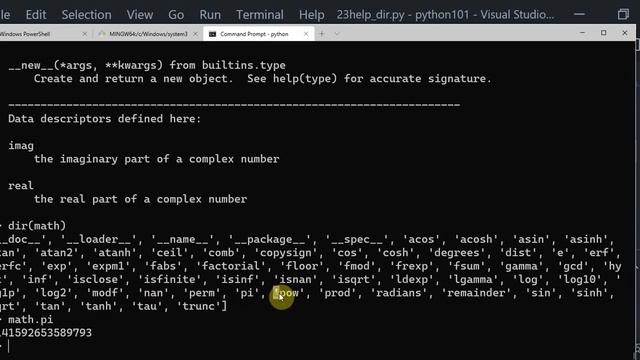This screenshot has width=640, height=360.
Task: Click the 'copysign' entry in the list
Action: tap(286, 253)
